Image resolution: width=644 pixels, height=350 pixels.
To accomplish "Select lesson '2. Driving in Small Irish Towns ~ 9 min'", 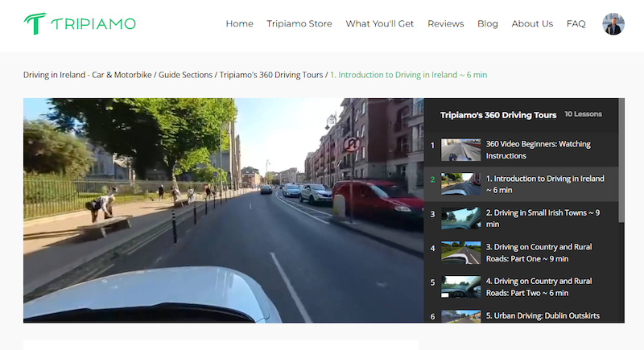I will [x=543, y=218].
